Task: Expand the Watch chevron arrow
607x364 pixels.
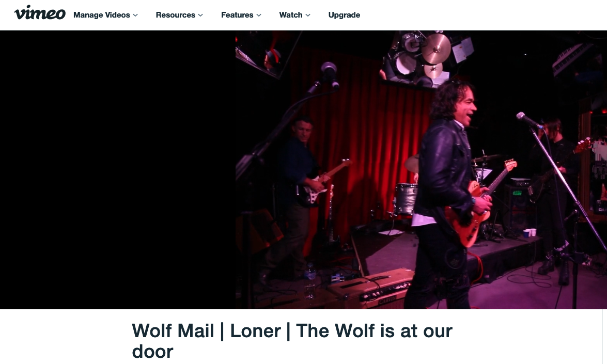Action: 308,15
